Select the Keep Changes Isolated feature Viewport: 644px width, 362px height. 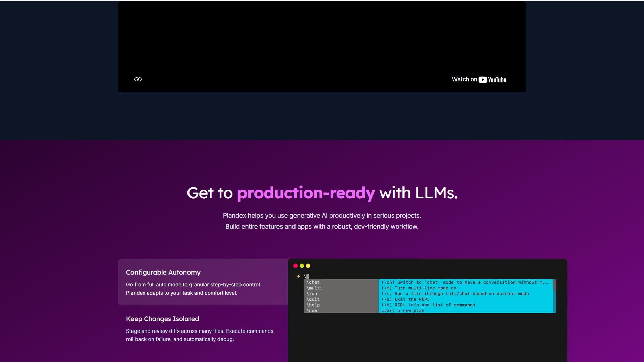203,328
